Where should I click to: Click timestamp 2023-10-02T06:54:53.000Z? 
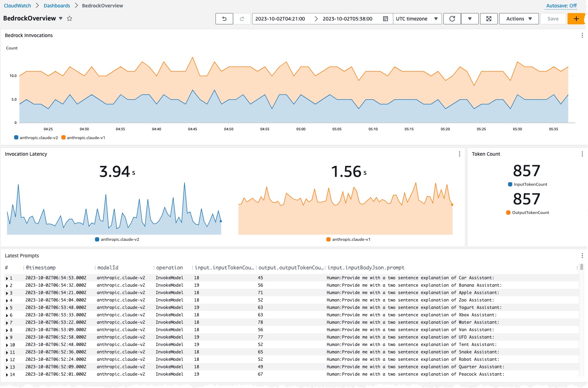pyautogui.click(x=56, y=278)
